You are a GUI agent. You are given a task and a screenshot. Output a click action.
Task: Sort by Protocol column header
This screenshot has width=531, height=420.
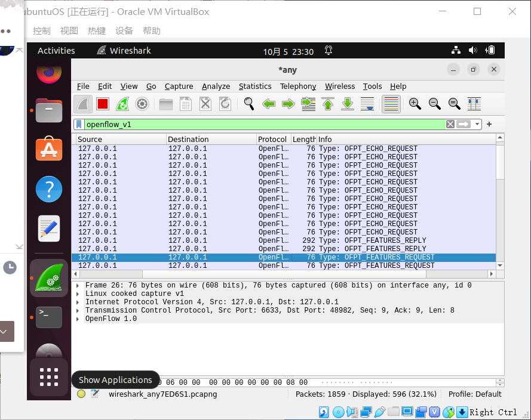(274, 140)
